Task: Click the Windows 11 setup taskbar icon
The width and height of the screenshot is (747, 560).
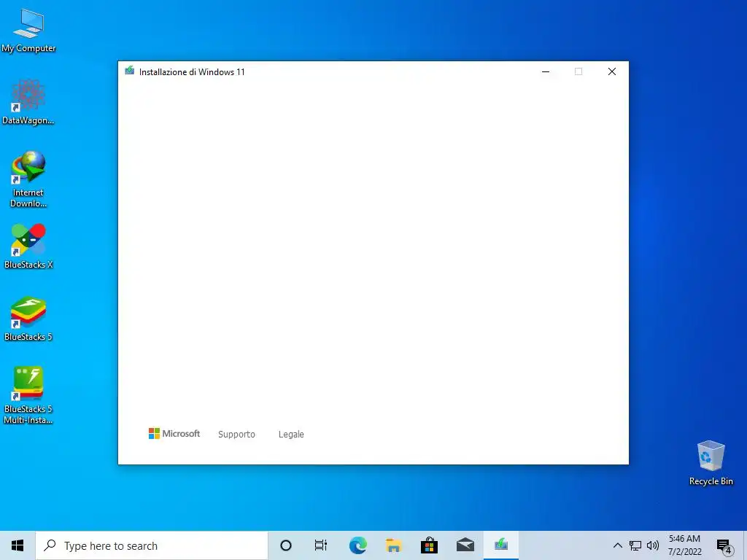Action: pos(501,545)
